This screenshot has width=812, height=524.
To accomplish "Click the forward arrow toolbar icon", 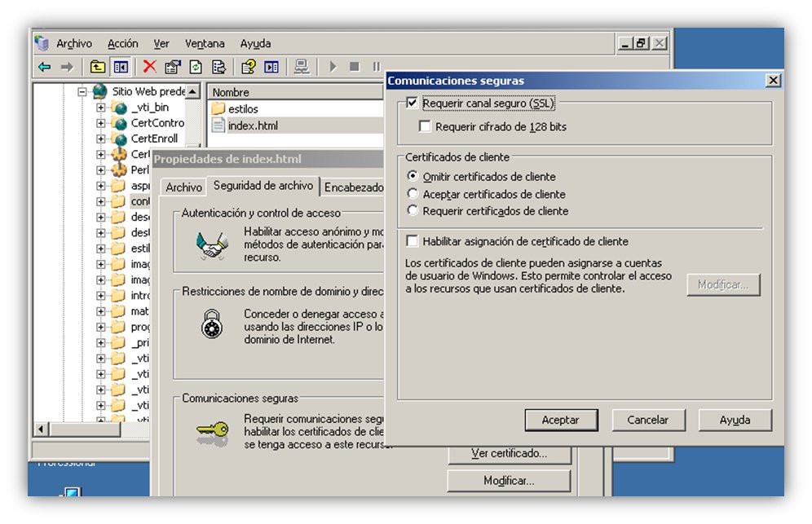I will point(68,67).
